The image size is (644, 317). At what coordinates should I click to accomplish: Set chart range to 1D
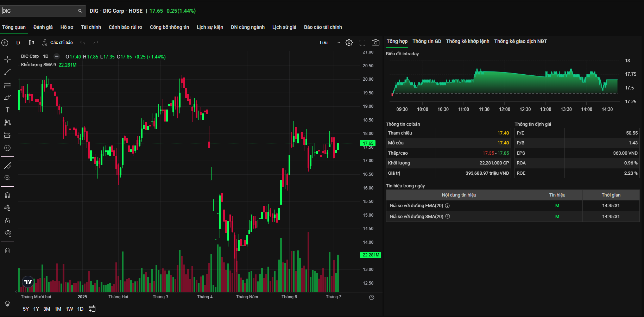(x=80, y=309)
